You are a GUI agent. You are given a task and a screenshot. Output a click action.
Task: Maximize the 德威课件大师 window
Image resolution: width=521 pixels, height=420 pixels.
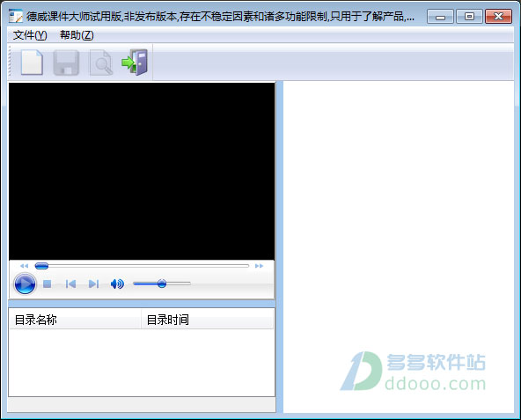click(x=469, y=17)
